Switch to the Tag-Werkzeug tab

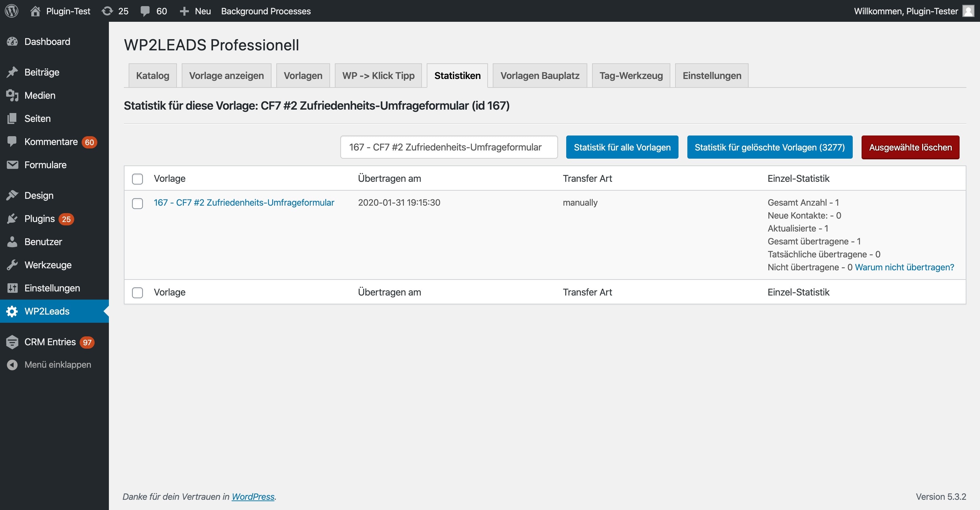(x=631, y=75)
